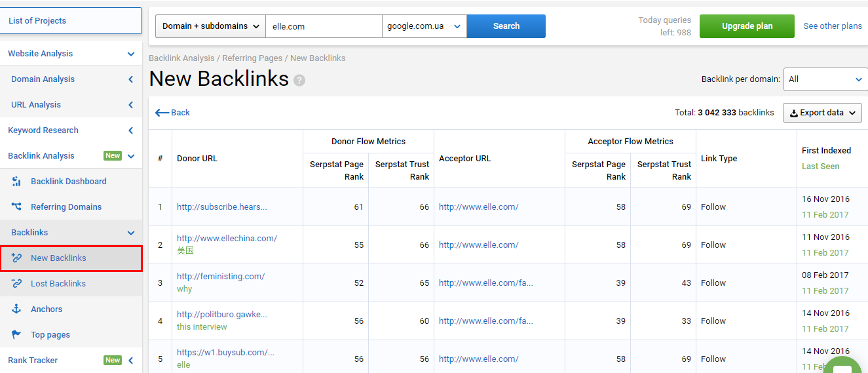868x373 pixels.
Task: Open the Backlink per domain All dropdown
Action: 826,79
